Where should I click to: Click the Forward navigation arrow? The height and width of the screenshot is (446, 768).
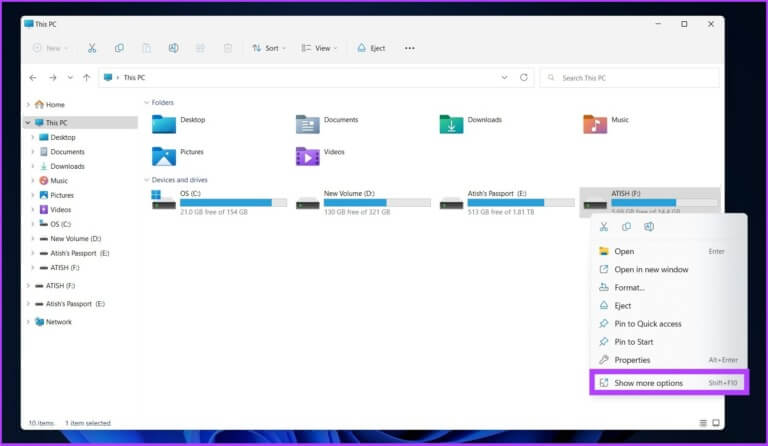click(x=53, y=78)
